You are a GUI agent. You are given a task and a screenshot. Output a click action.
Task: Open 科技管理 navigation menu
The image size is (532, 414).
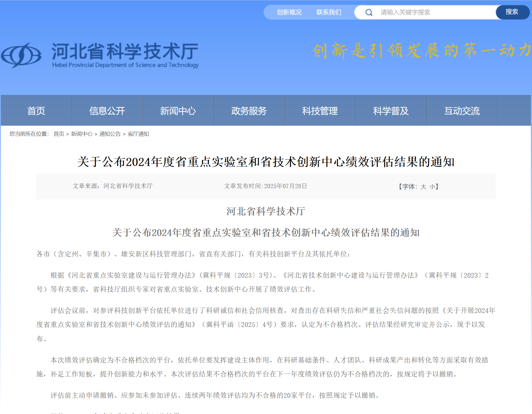coord(320,111)
